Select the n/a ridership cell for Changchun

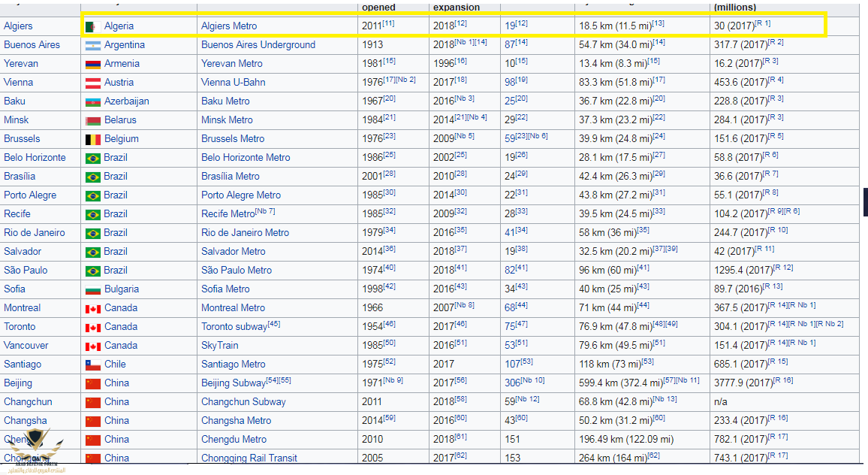coord(721,402)
